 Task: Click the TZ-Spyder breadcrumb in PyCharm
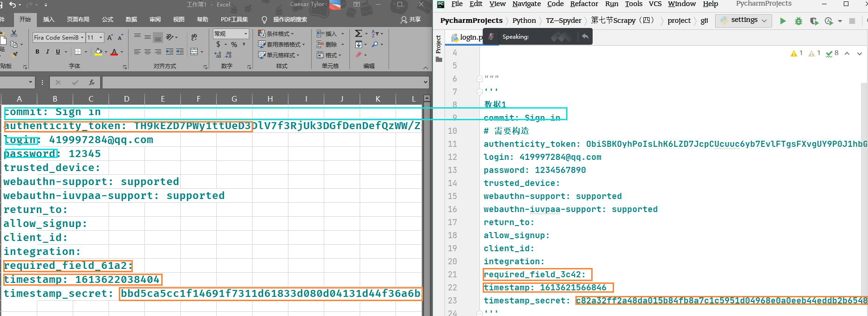coord(563,21)
